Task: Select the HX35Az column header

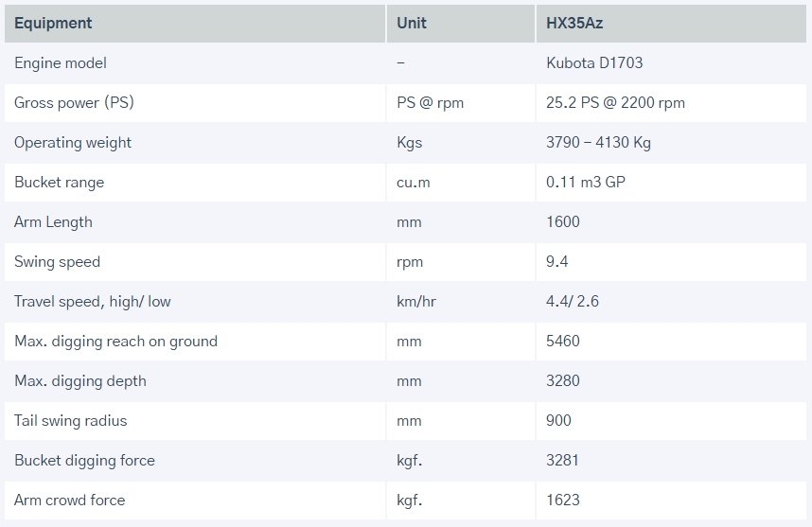Action: [x=574, y=23]
